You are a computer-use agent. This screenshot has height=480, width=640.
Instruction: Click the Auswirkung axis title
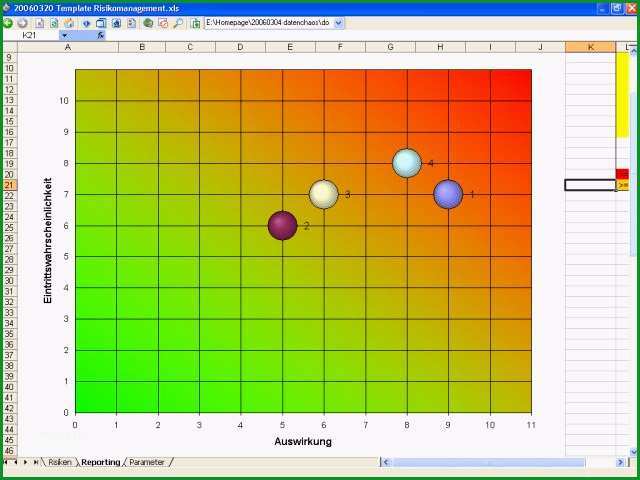[x=303, y=441]
